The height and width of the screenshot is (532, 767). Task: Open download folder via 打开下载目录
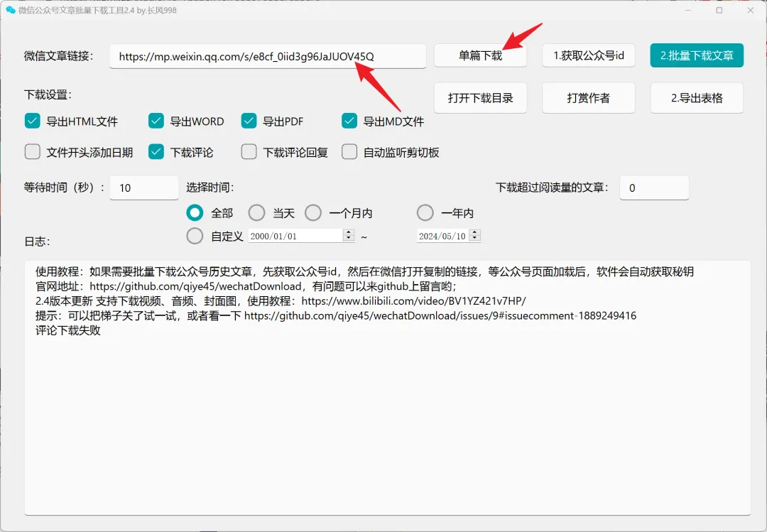(480, 98)
